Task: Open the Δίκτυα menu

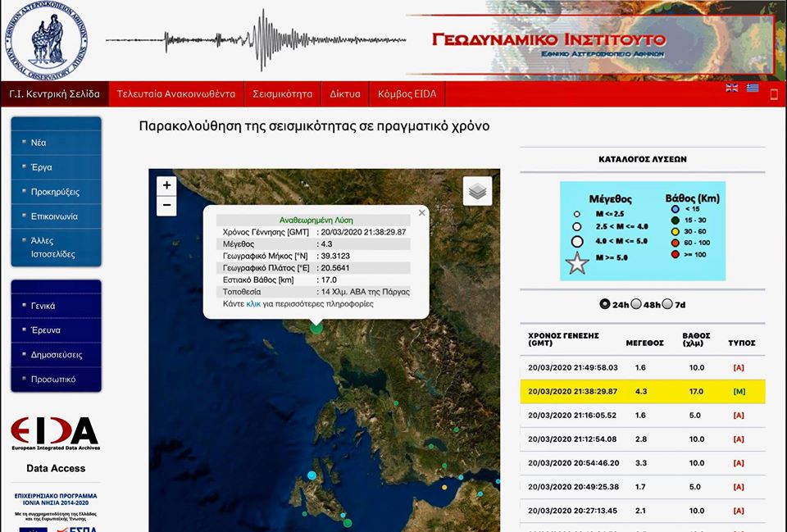Action: [345, 94]
